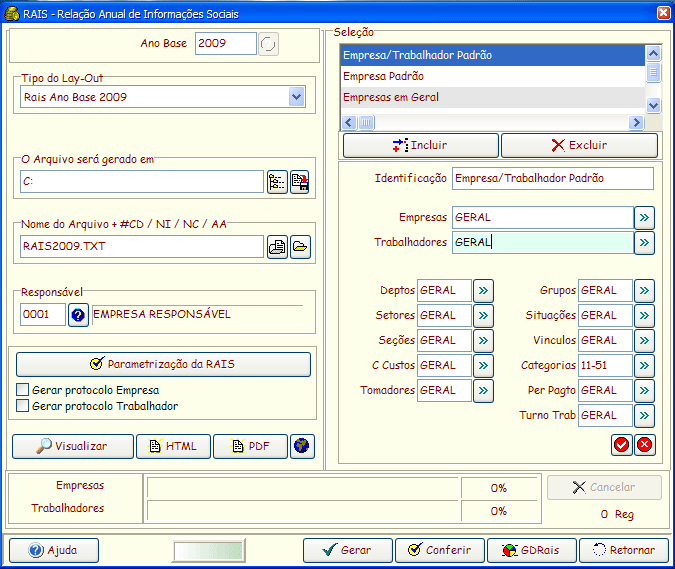Click the Retornar button
675x569 pixels.
pyautogui.click(x=624, y=550)
